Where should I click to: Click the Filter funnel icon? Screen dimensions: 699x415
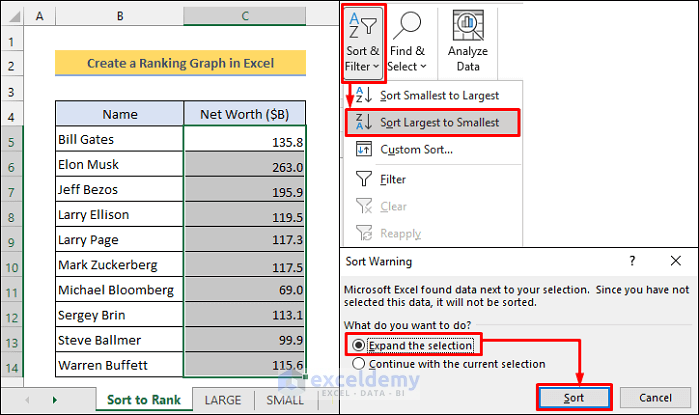pos(364,179)
